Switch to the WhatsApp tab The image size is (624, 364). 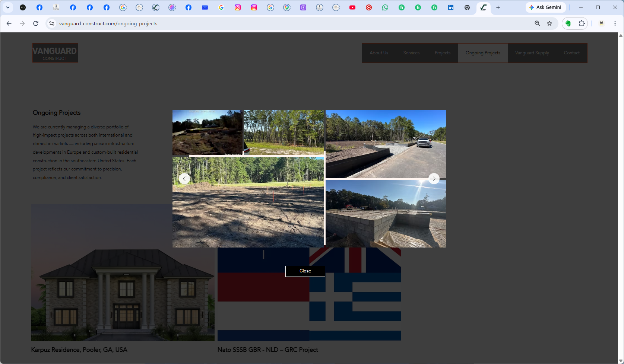coord(385,7)
